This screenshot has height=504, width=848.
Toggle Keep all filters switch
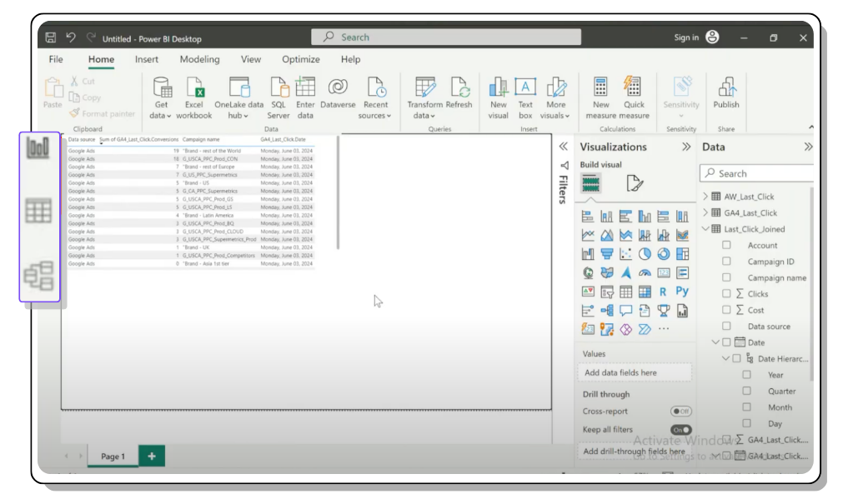click(680, 430)
